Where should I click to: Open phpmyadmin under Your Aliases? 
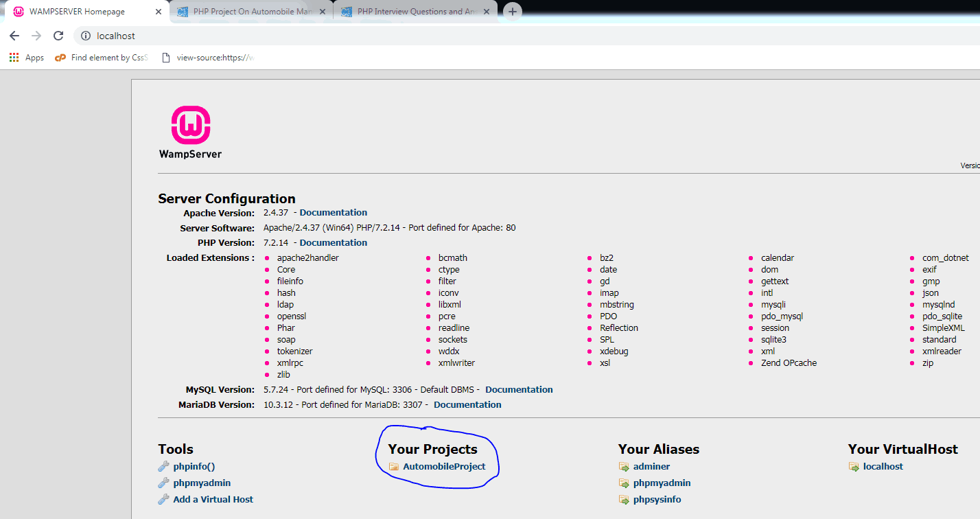pos(662,483)
